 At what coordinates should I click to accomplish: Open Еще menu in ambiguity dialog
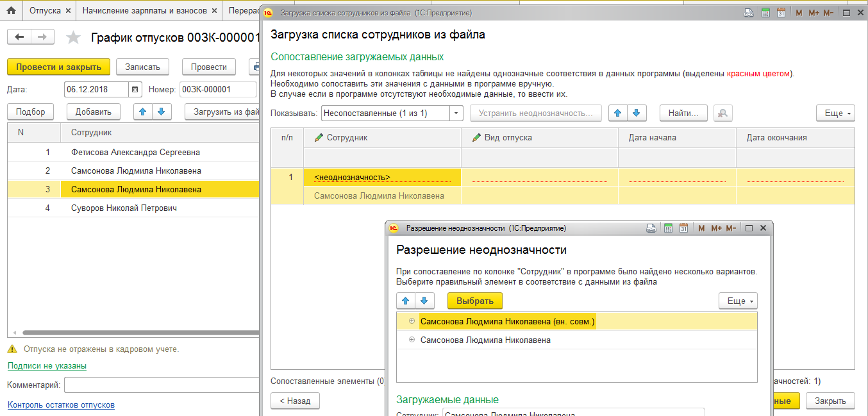tap(738, 301)
